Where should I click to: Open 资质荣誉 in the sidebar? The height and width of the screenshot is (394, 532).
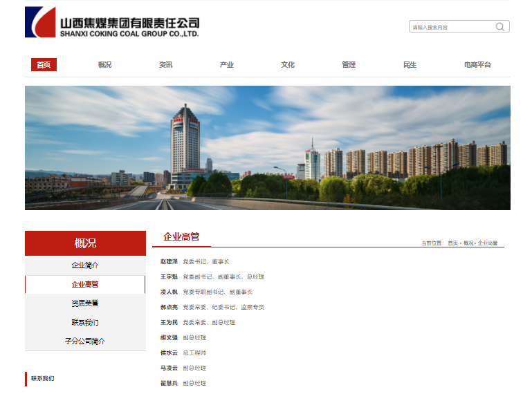point(85,303)
